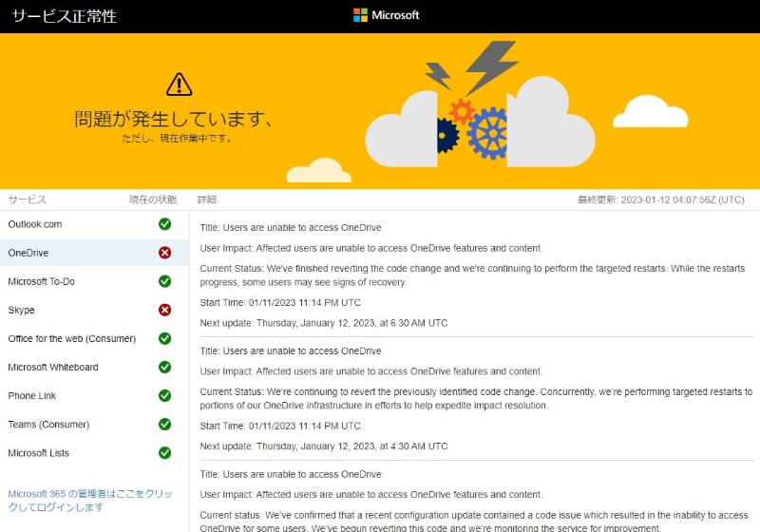This screenshot has height=532, width=760.
Task: Click green check icon for Teams (Consumer)
Action: (x=164, y=424)
